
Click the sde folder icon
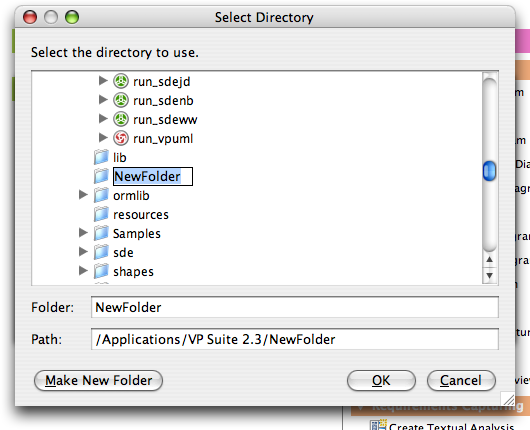click(x=101, y=252)
